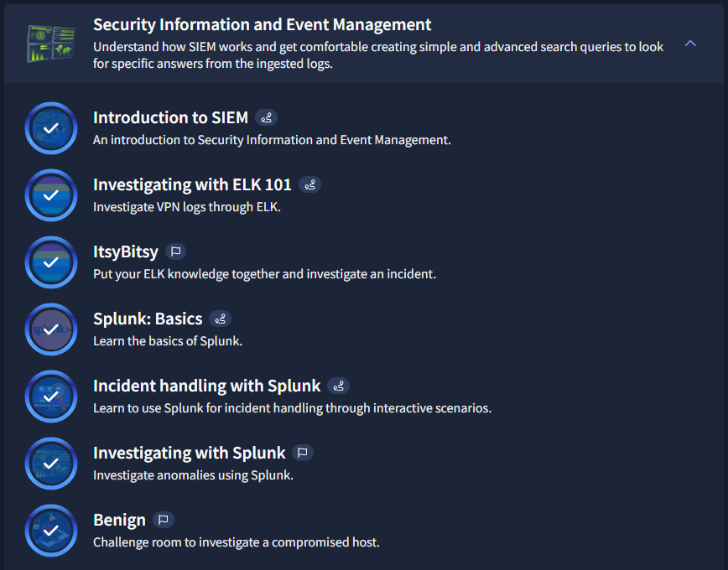This screenshot has width=728, height=570.
Task: Click the flag icon beside Investigating with Splunk
Action: pyautogui.click(x=303, y=453)
